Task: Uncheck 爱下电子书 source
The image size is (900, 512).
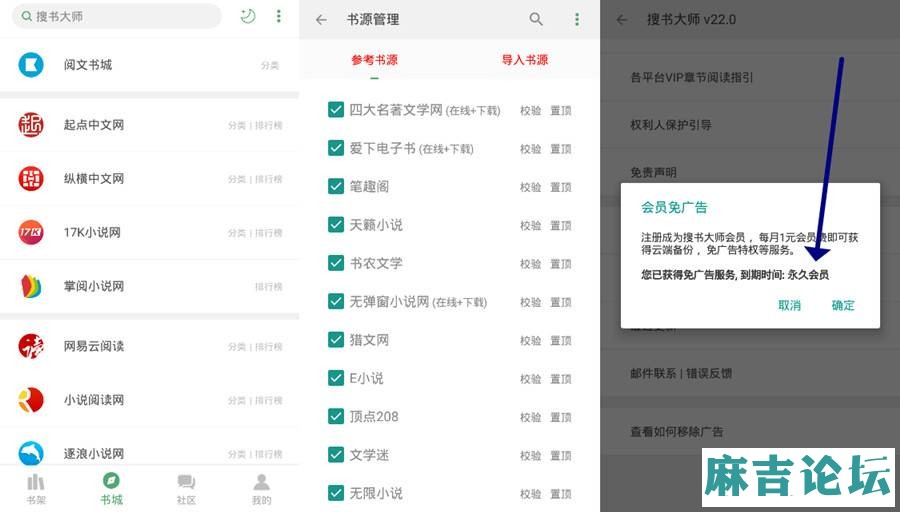Action: pyautogui.click(x=336, y=148)
